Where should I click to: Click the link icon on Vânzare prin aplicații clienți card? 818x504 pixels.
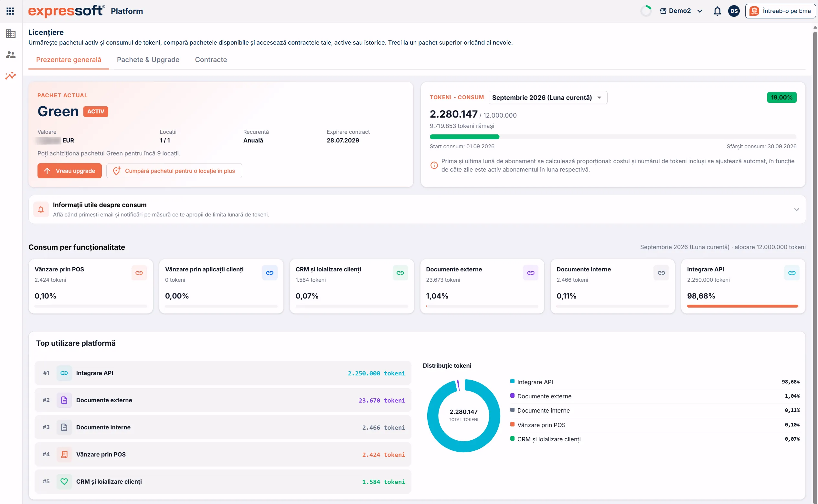point(270,273)
